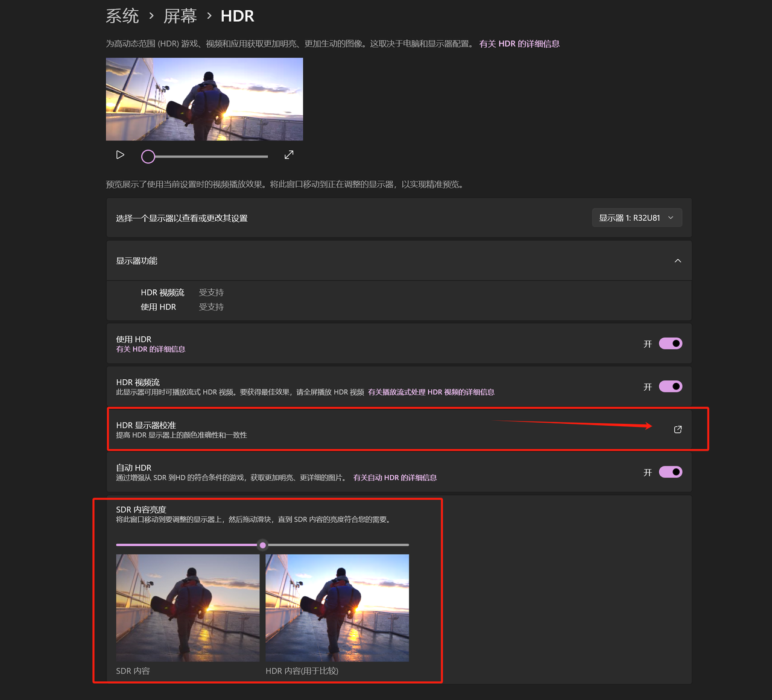Turn off the 使用 HDR switch

(669, 343)
